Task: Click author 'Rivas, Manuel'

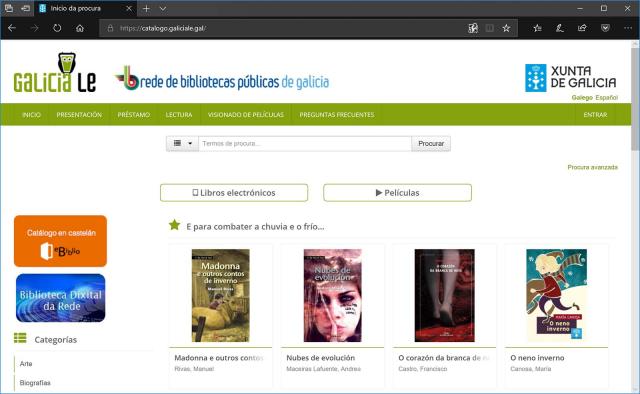Action: coord(194,369)
